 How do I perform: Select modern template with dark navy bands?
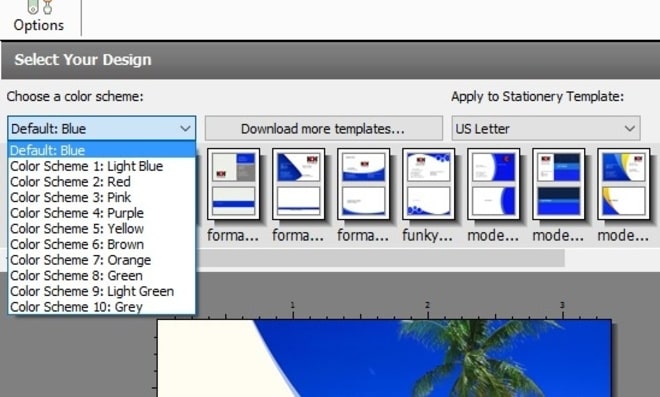pos(559,184)
